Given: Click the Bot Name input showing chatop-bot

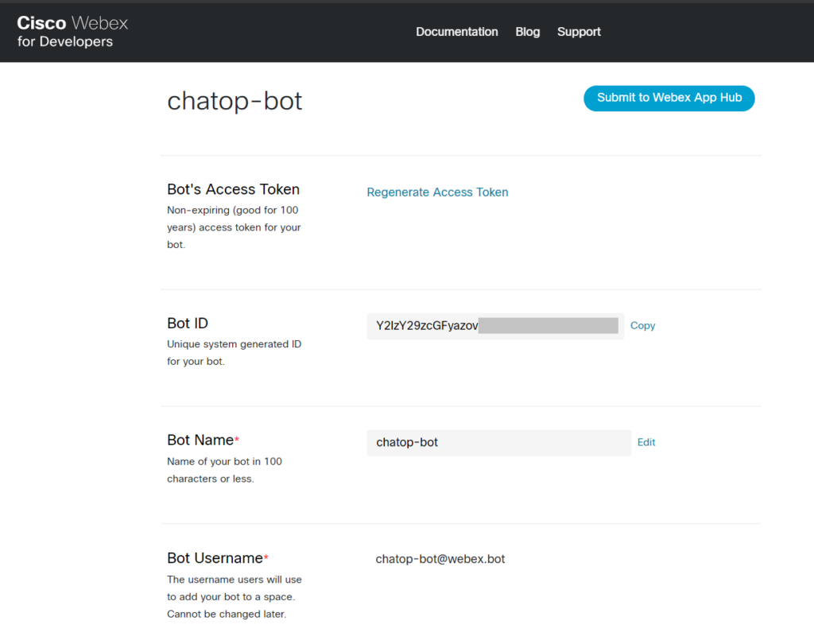Looking at the screenshot, I should pos(499,443).
